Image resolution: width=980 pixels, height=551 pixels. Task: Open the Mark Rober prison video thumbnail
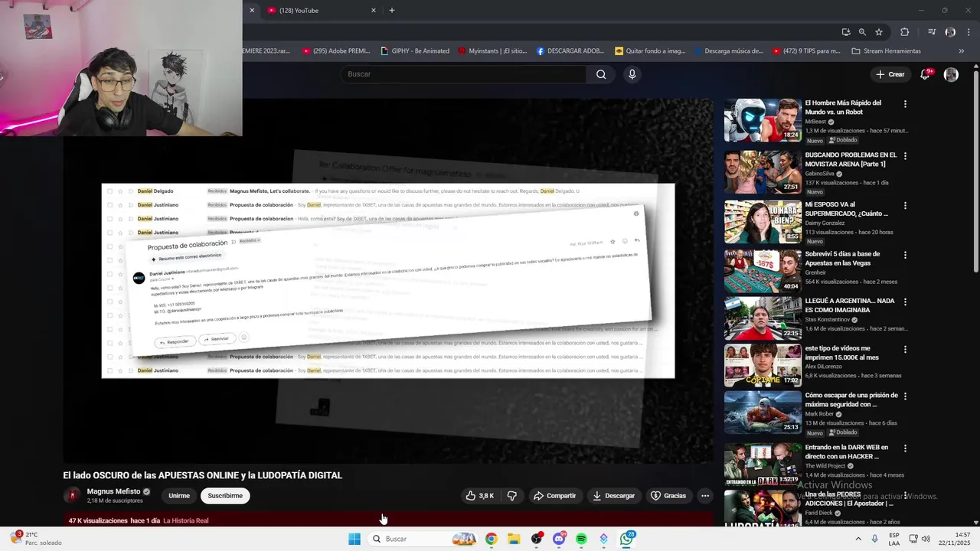(x=763, y=412)
